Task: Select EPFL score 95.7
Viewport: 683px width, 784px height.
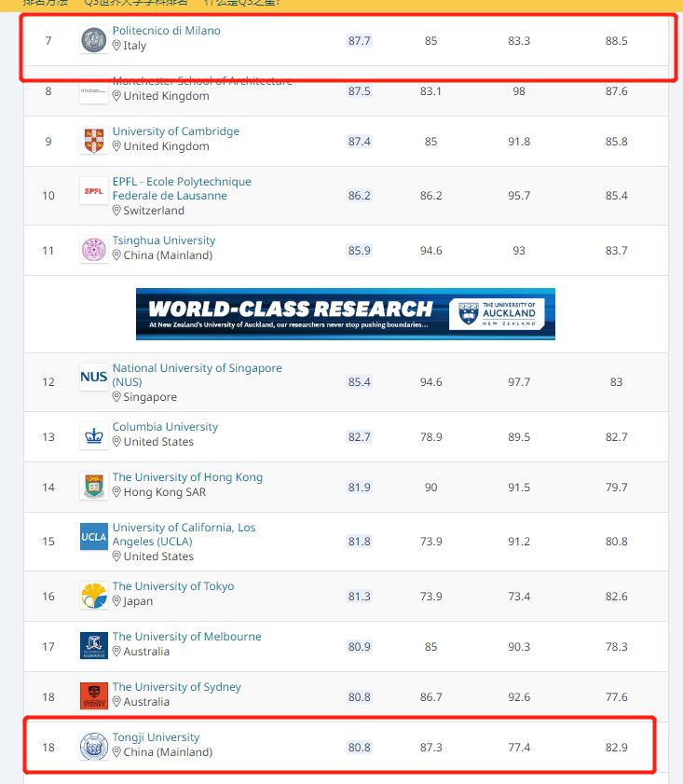Action: click(x=519, y=196)
